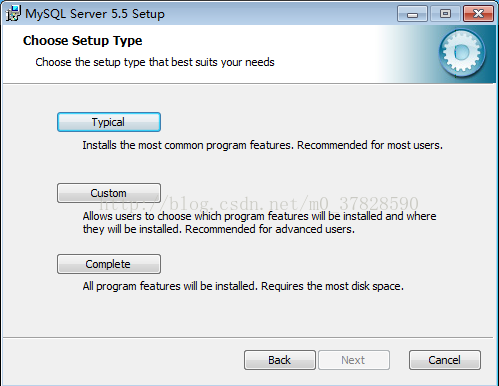Maximize the MySQL Setup window

(x=445, y=14)
